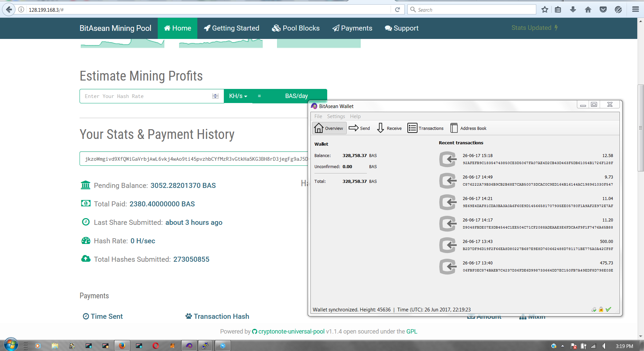Switch to Firefox on the taskbar
Screen dimensions: 644x351
(x=122, y=346)
